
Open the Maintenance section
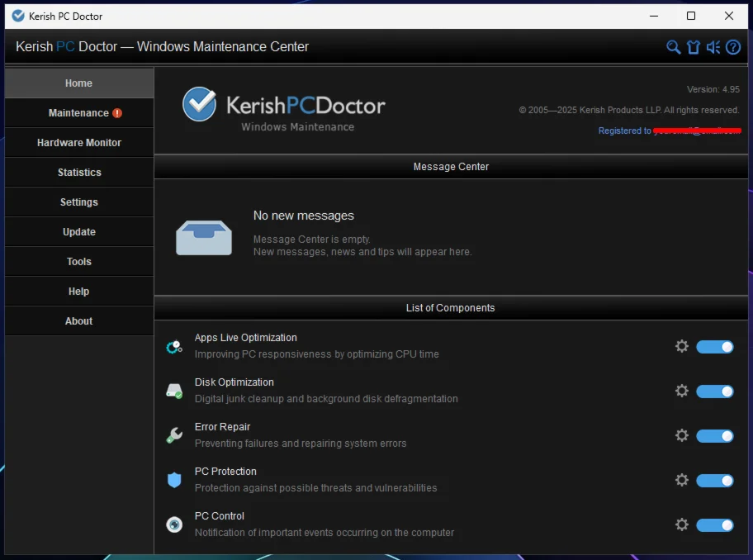(79, 113)
